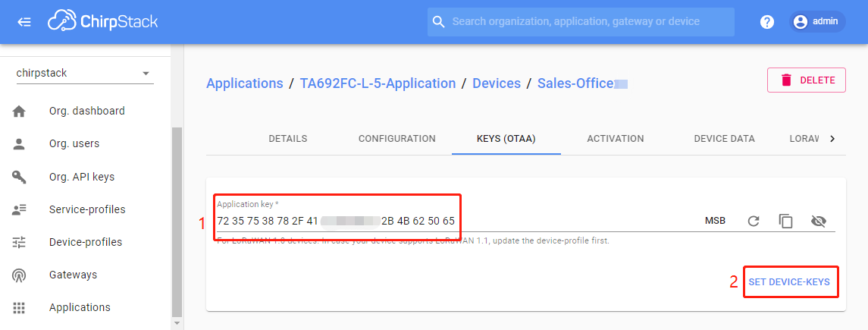Open Device-profiles in the sidebar
This screenshot has height=330, width=868.
[85, 242]
